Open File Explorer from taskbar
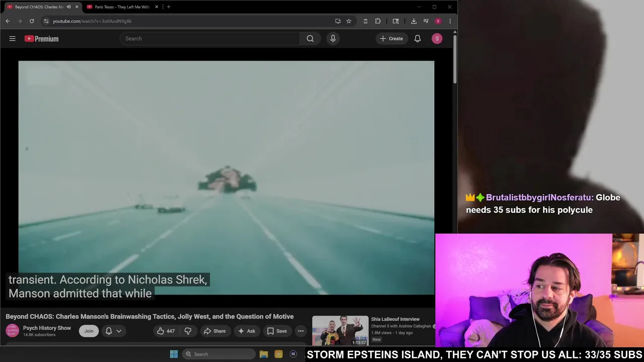Screen dimensions: 644x362 [x=264, y=354]
